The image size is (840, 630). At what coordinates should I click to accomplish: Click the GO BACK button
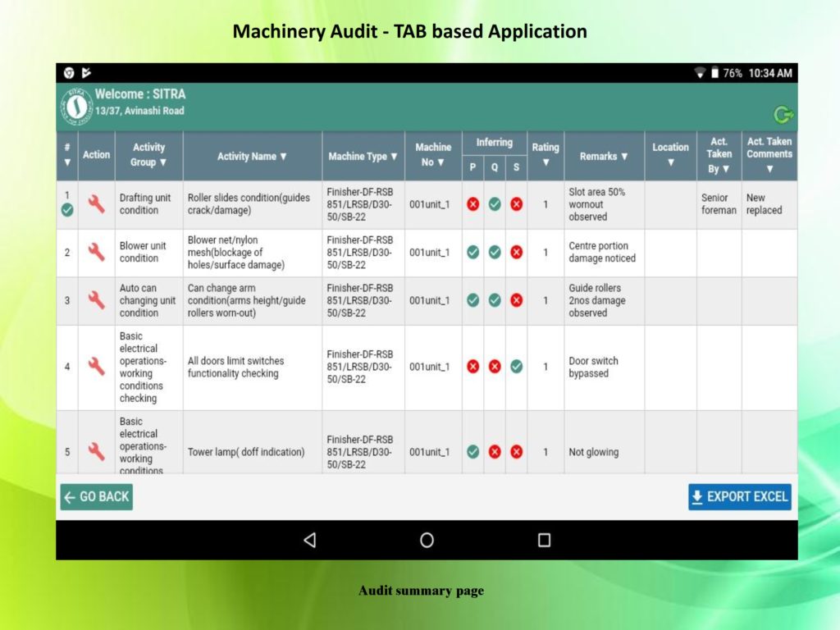click(97, 496)
